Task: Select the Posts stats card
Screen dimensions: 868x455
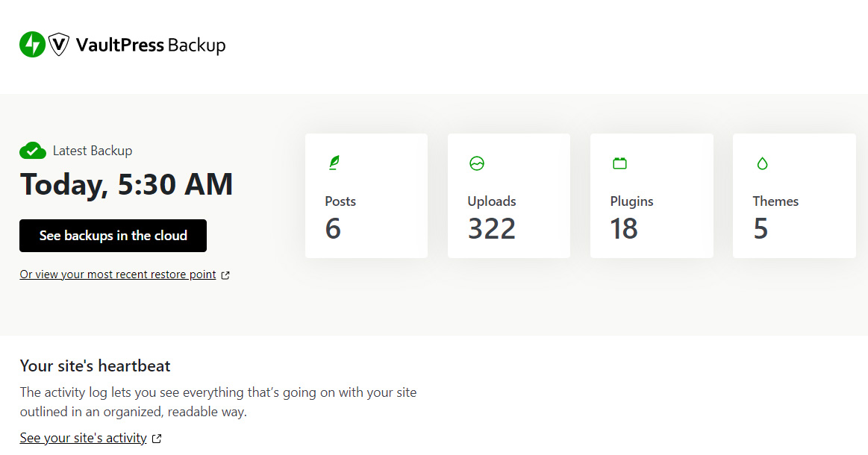Action: coord(366,195)
